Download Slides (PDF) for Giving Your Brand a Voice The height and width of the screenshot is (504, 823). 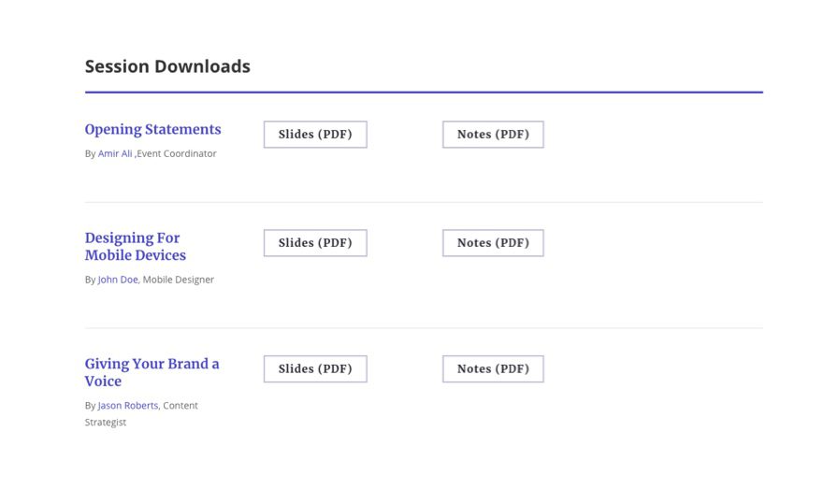tap(315, 369)
